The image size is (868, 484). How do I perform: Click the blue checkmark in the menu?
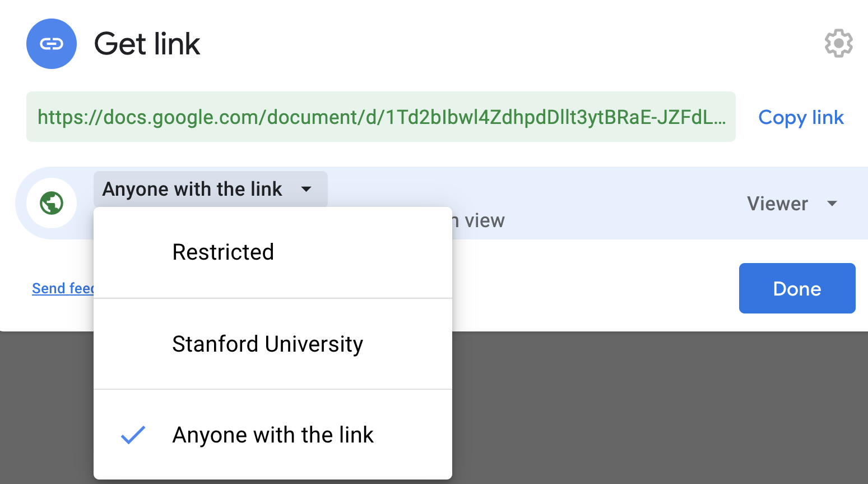pos(133,435)
